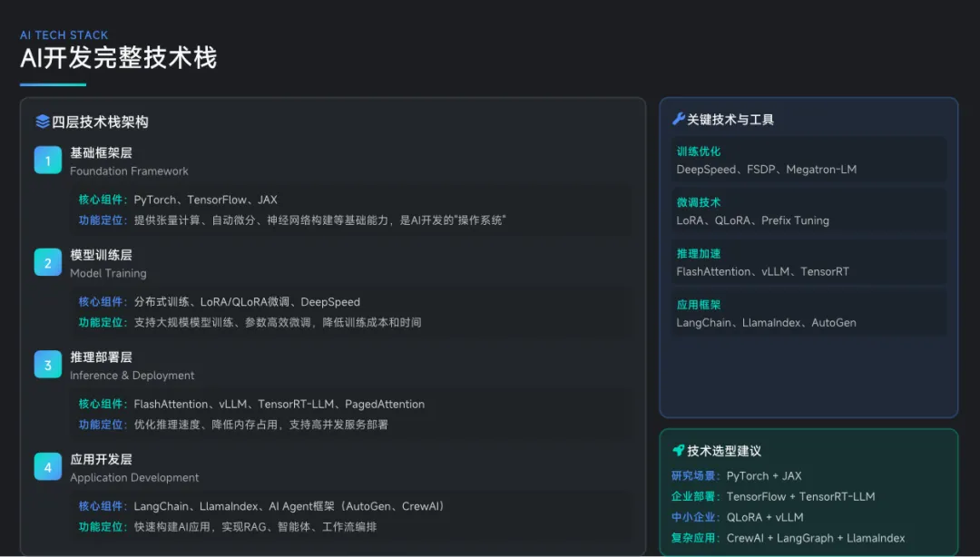Click the heading 模型训练层
980x557 pixels.
click(101, 255)
